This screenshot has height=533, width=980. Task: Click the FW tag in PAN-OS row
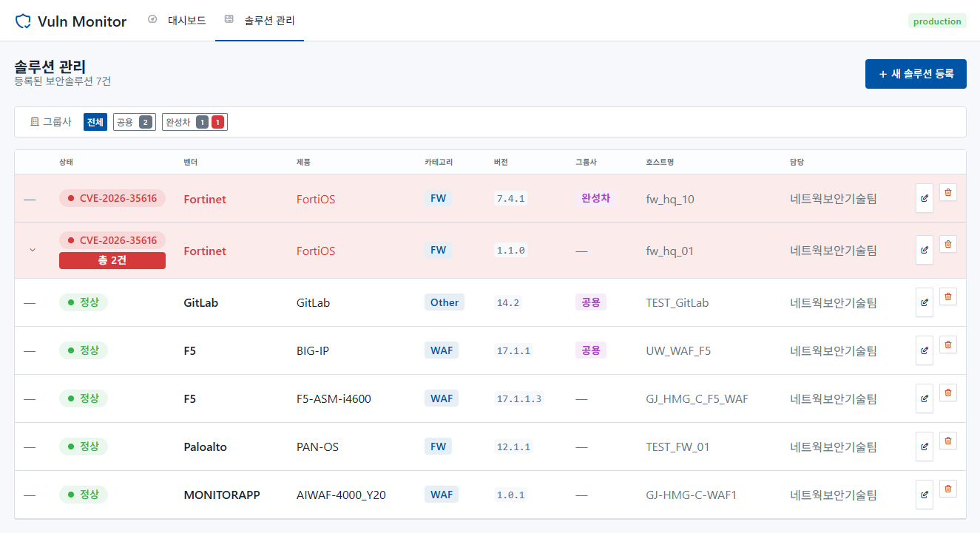pos(439,446)
